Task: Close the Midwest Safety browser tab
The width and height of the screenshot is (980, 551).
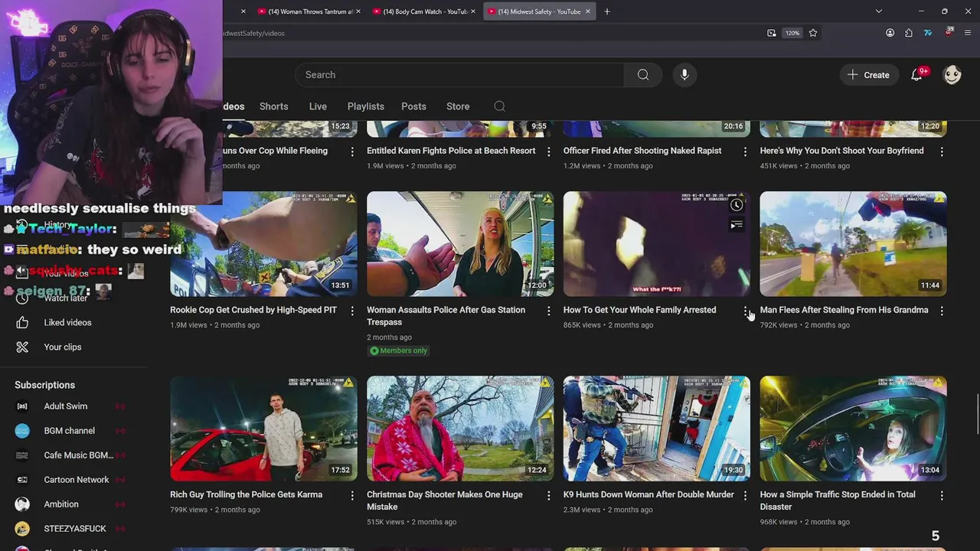Action: (588, 11)
